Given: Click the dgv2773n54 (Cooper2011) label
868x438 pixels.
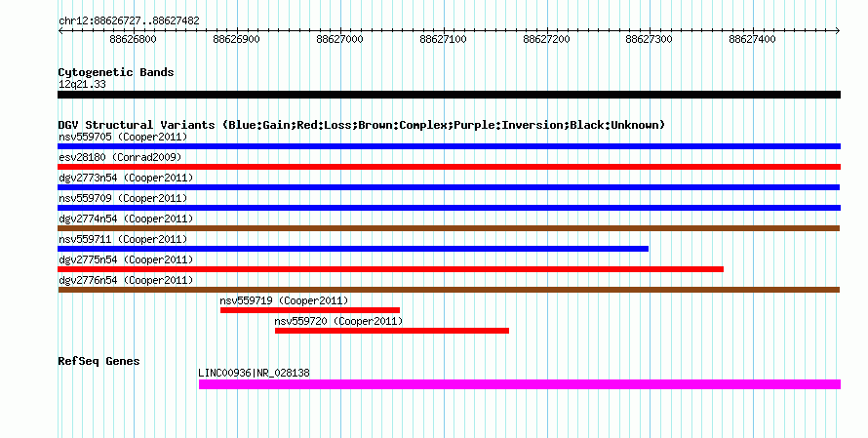Looking at the screenshot, I should [x=126, y=178].
